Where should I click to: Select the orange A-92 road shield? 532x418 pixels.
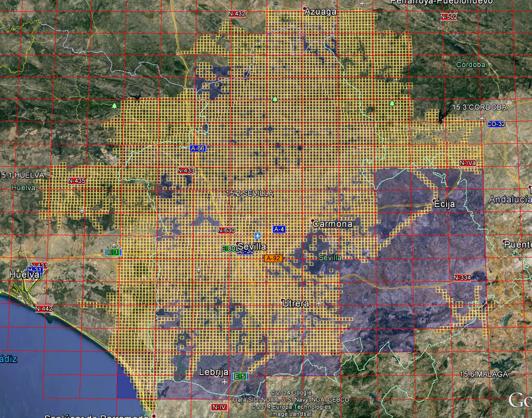tap(274, 258)
